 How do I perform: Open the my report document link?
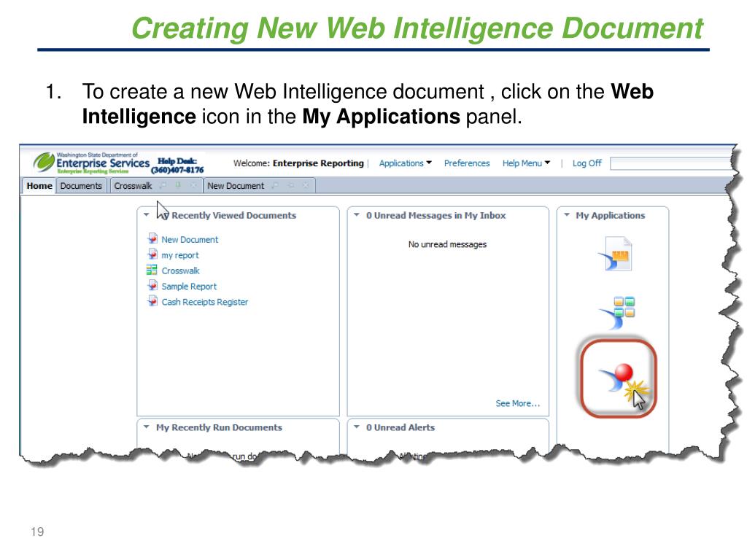coord(180,255)
